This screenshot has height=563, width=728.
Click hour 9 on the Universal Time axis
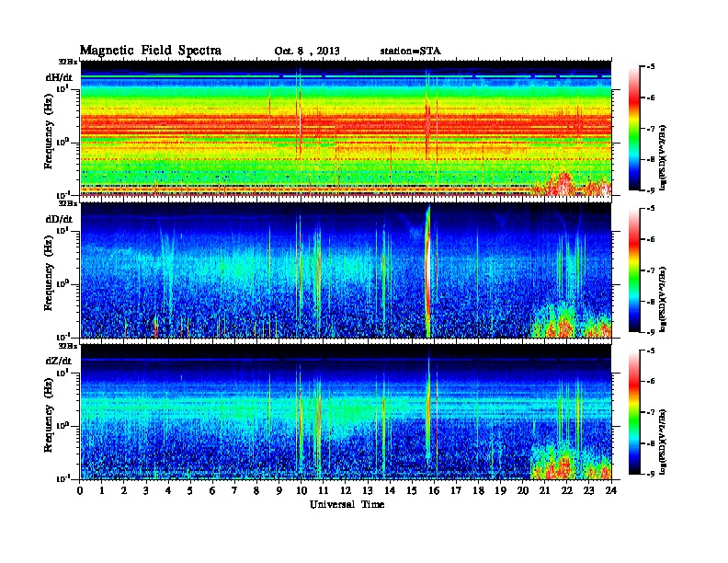[279, 491]
